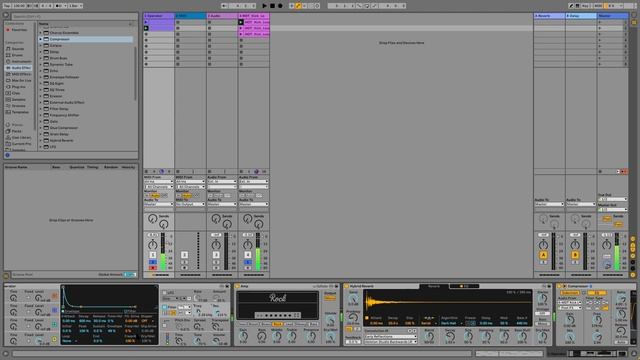Select Dynamic Tube in device list
640x360 pixels.
point(61,64)
